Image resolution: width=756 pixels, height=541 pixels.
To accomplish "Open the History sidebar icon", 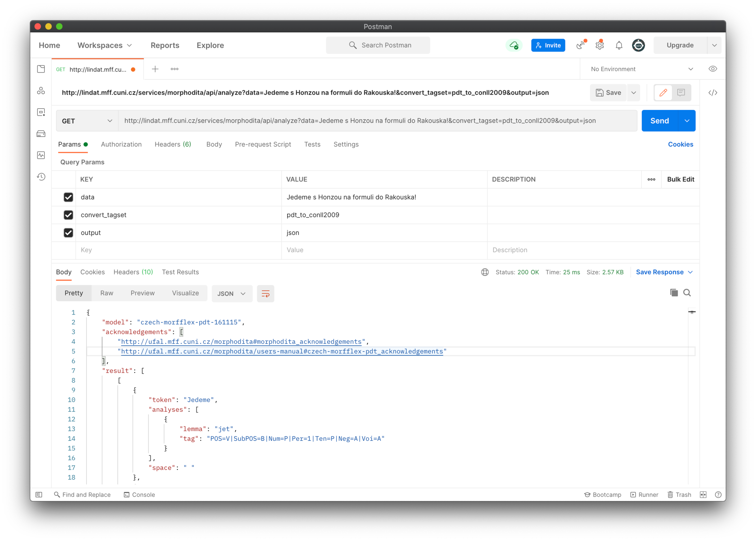I will pyautogui.click(x=41, y=177).
